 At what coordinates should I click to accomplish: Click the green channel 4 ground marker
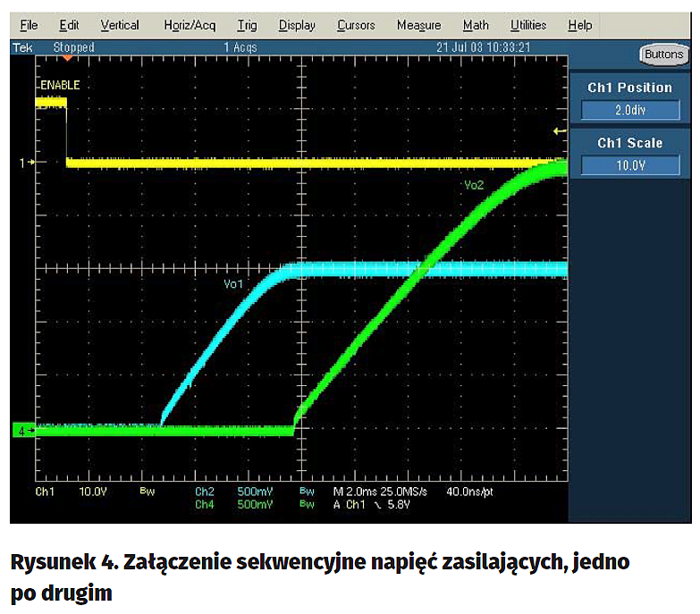tap(22, 432)
